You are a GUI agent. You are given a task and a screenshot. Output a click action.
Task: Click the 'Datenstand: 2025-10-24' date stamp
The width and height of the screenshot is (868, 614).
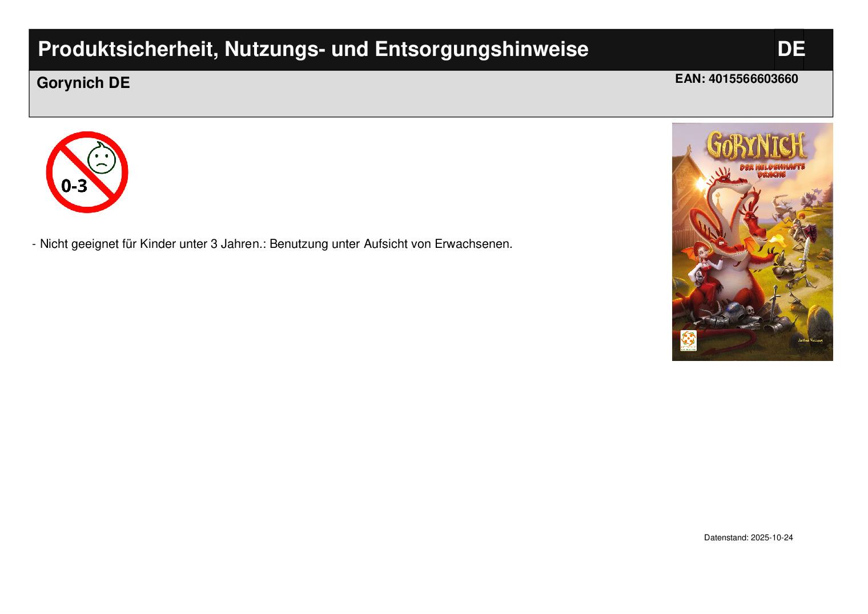coord(748,538)
